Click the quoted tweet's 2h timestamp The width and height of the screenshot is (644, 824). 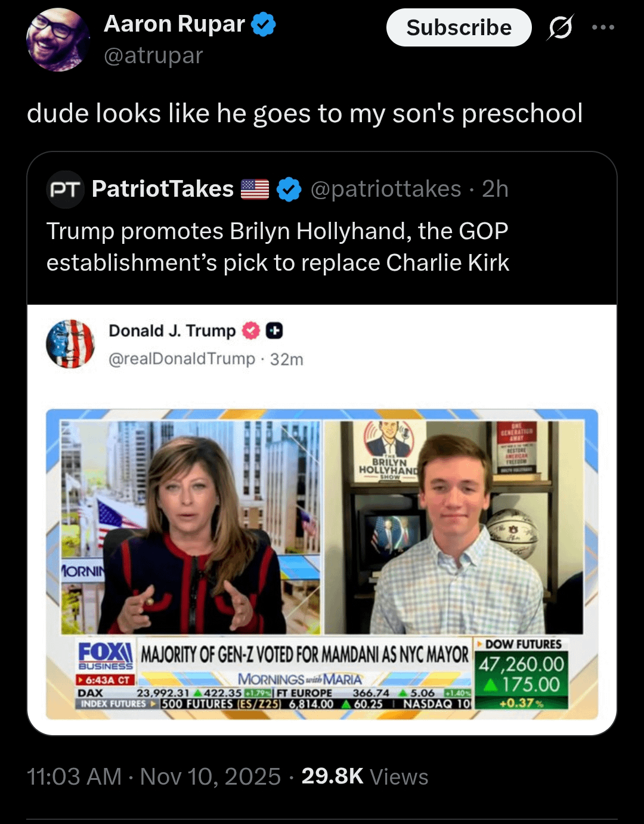point(495,189)
